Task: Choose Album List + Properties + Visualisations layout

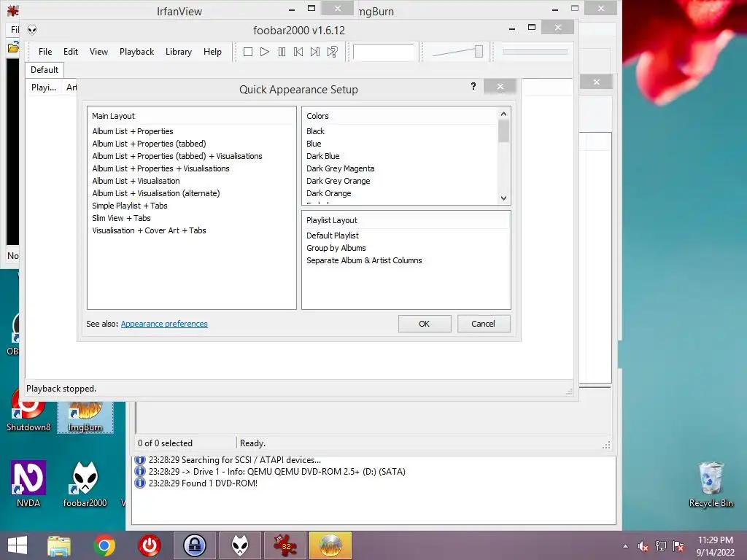Action: (161, 168)
